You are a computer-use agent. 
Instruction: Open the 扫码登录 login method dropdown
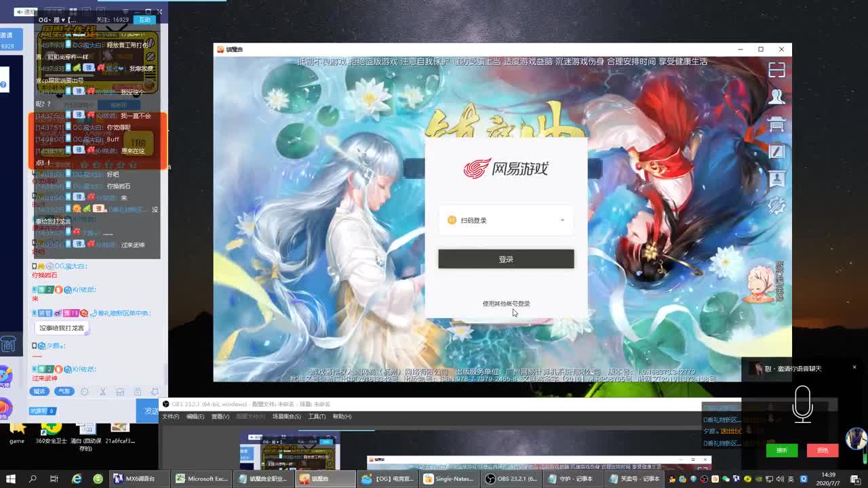(506, 220)
